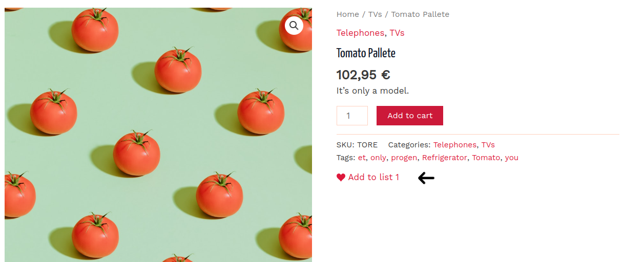Open TVs category link above product title
This screenshot has width=644, height=262.
tap(397, 33)
